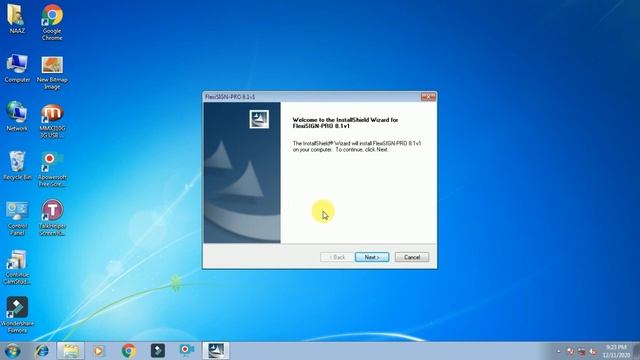
Task: Open Internet Explorer from taskbar
Action: (42, 351)
